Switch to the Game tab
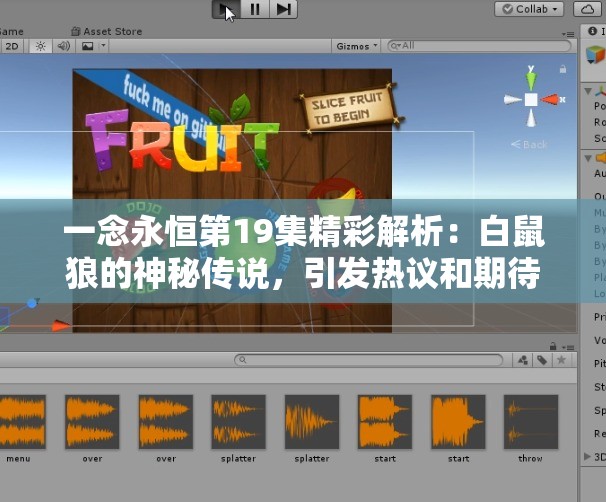606x502 pixels. [x=11, y=31]
